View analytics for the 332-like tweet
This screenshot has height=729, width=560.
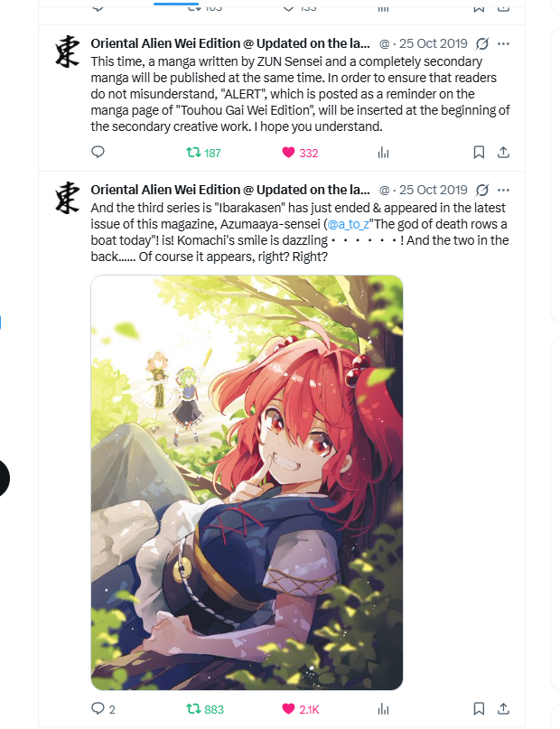(383, 153)
